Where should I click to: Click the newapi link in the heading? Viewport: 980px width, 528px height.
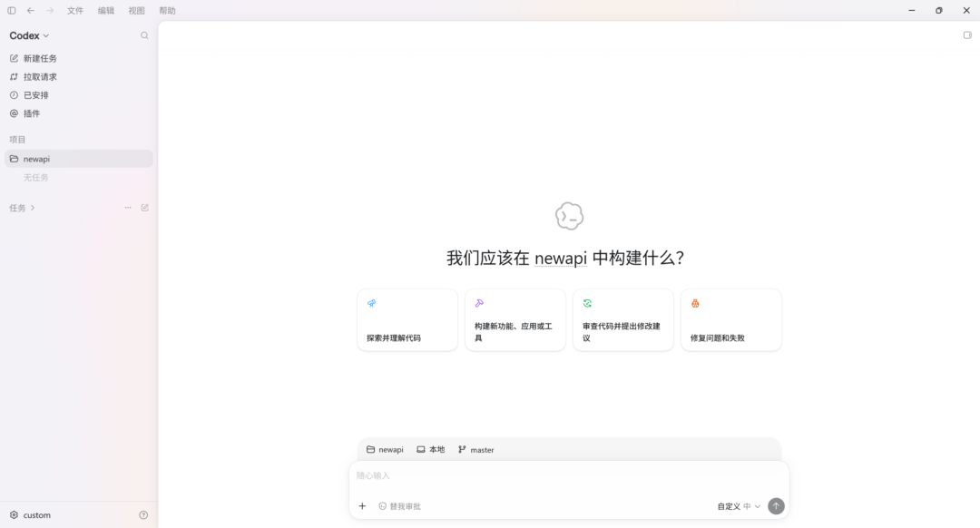coord(561,258)
